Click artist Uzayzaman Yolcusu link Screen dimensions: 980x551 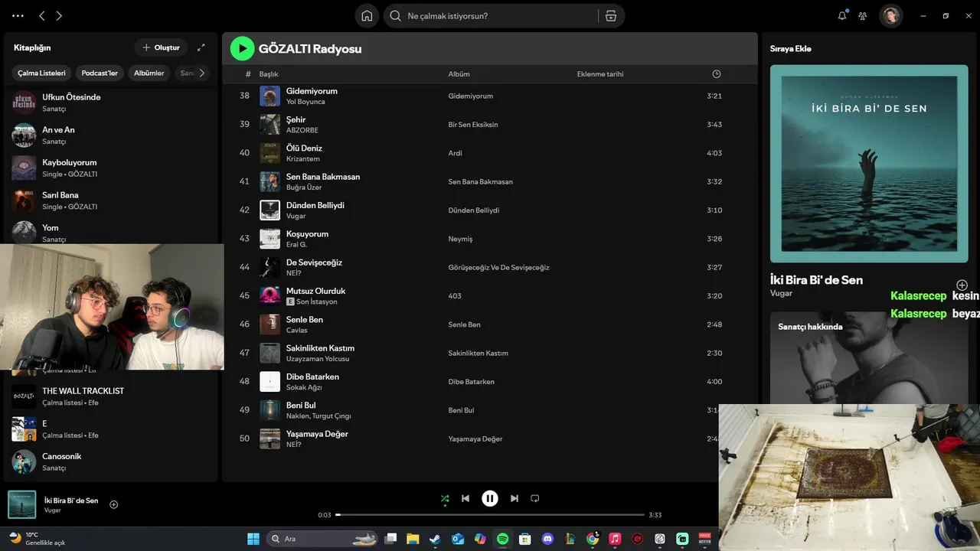pos(318,359)
